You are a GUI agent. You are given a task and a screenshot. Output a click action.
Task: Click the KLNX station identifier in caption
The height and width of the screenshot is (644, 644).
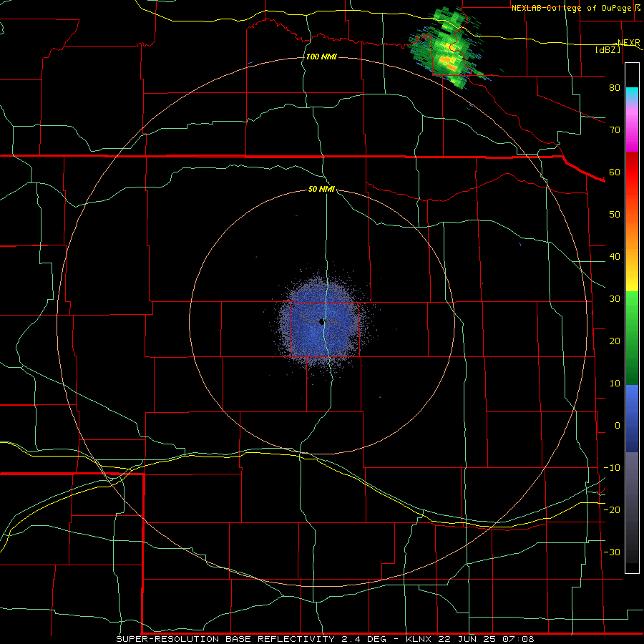(419, 639)
